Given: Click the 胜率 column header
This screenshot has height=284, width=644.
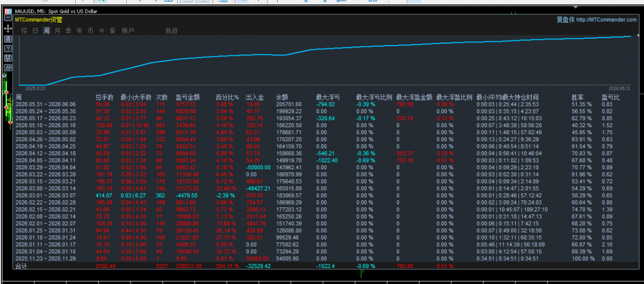Looking at the screenshot, I should point(578,97).
